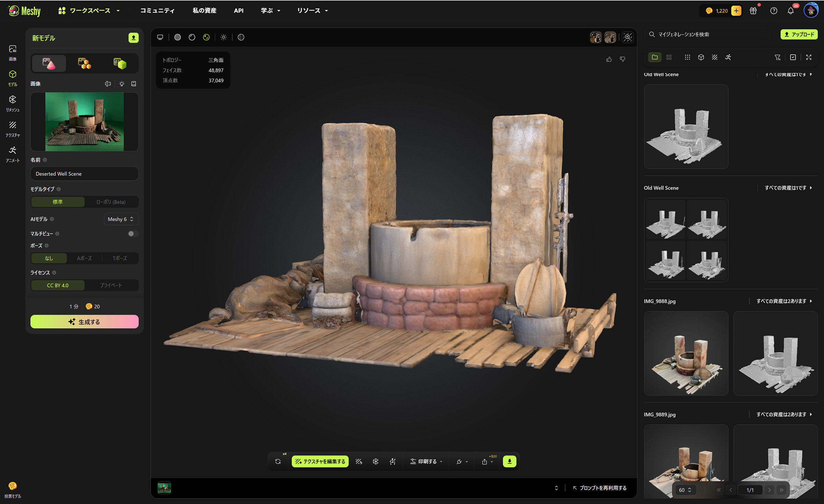The image size is (824, 504).
Task: Open the Community menu item
Action: 157,11
